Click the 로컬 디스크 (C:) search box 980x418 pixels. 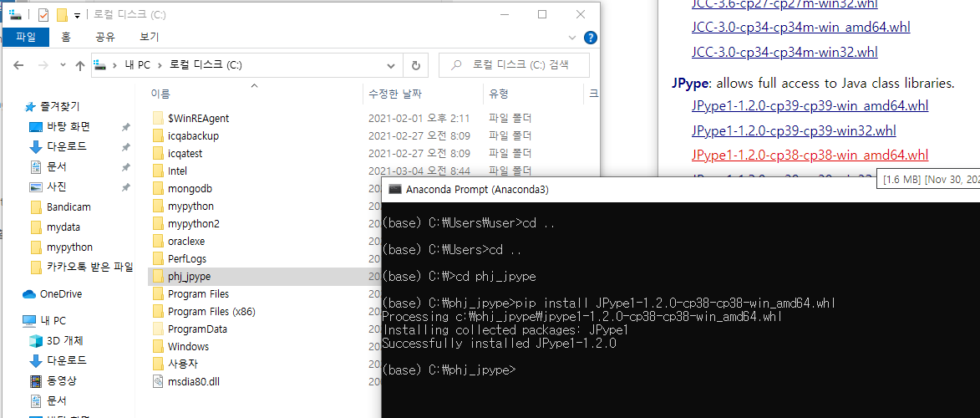click(x=514, y=64)
